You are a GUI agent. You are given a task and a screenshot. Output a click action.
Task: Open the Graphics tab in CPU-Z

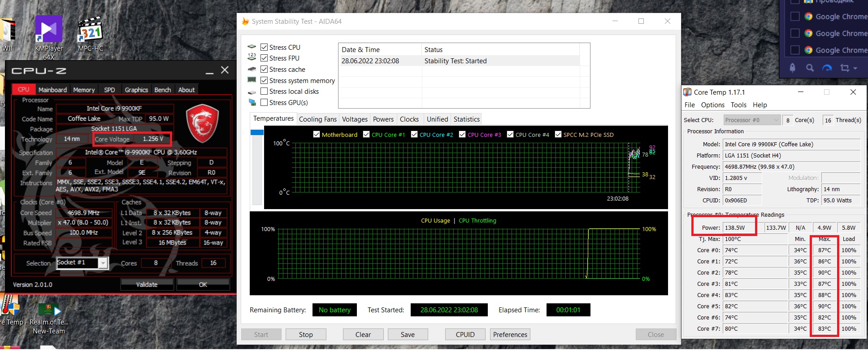136,90
